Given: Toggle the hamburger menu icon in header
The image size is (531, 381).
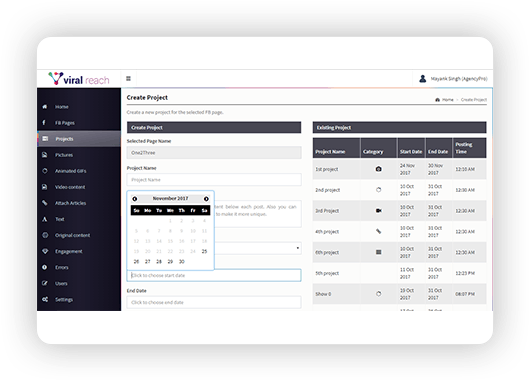Looking at the screenshot, I should click(x=128, y=79).
